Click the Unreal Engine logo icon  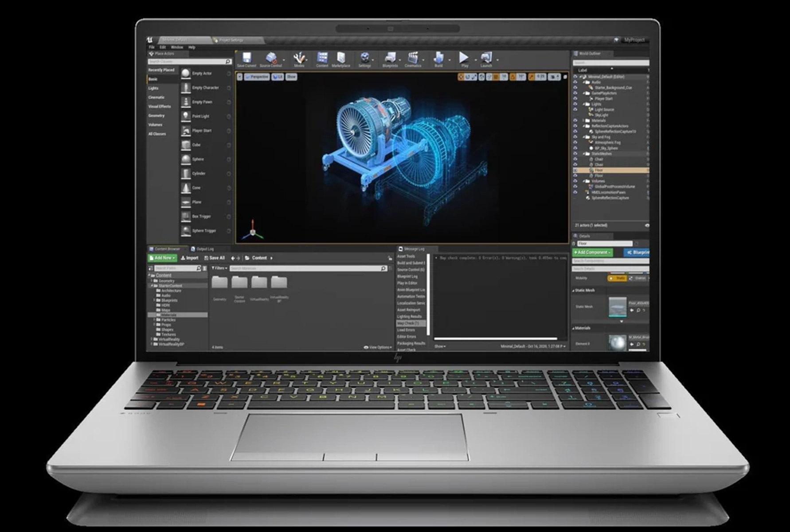pyautogui.click(x=150, y=40)
